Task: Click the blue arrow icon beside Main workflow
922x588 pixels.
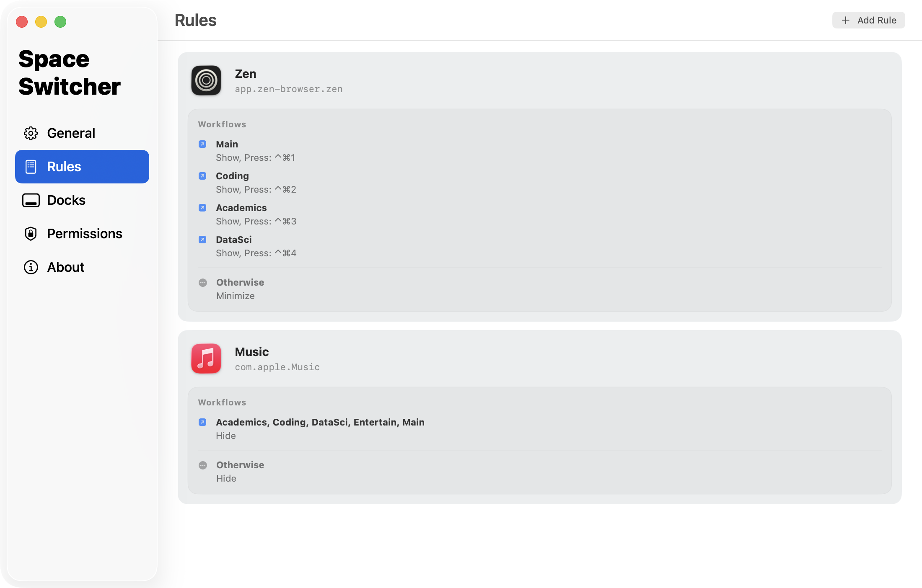Action: 202,144
